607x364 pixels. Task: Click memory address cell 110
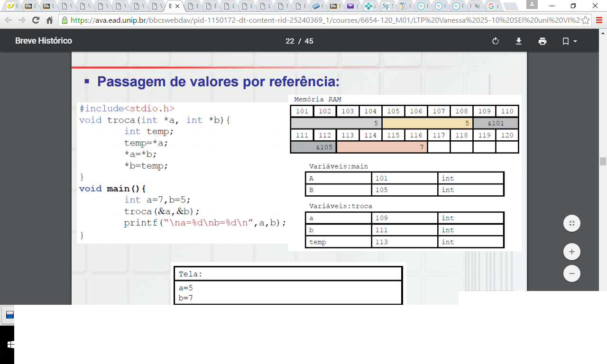(507, 111)
